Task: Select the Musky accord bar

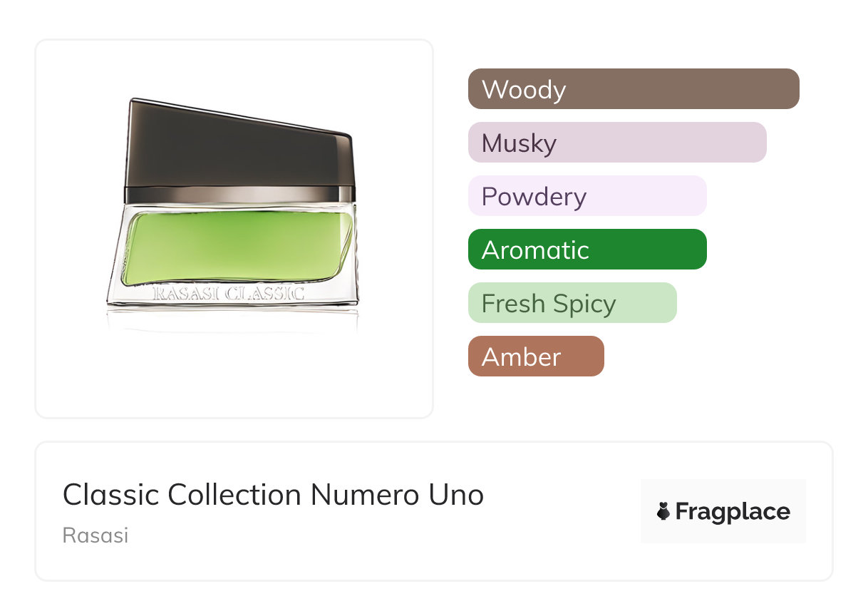Action: [616, 143]
